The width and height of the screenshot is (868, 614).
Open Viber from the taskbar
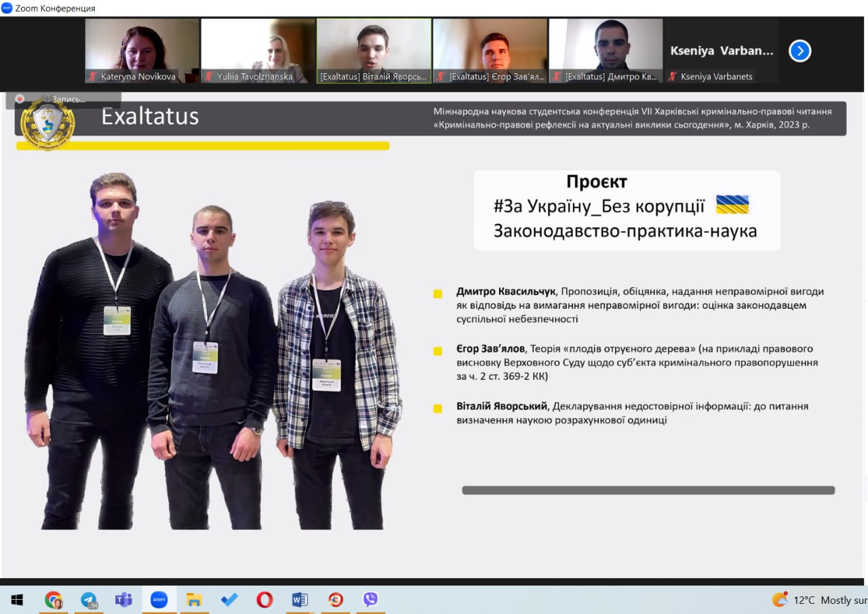coord(370,600)
